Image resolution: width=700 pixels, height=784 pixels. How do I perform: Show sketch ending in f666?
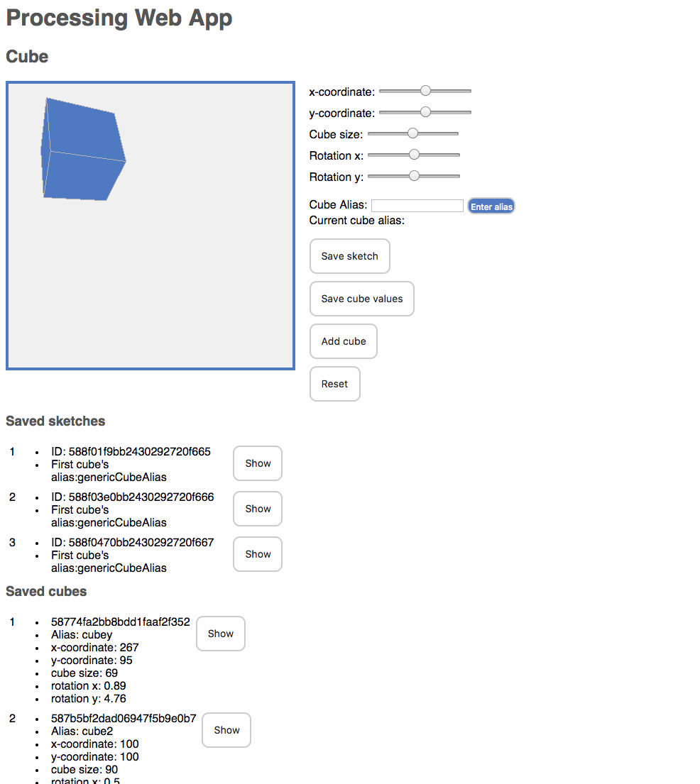click(x=257, y=509)
